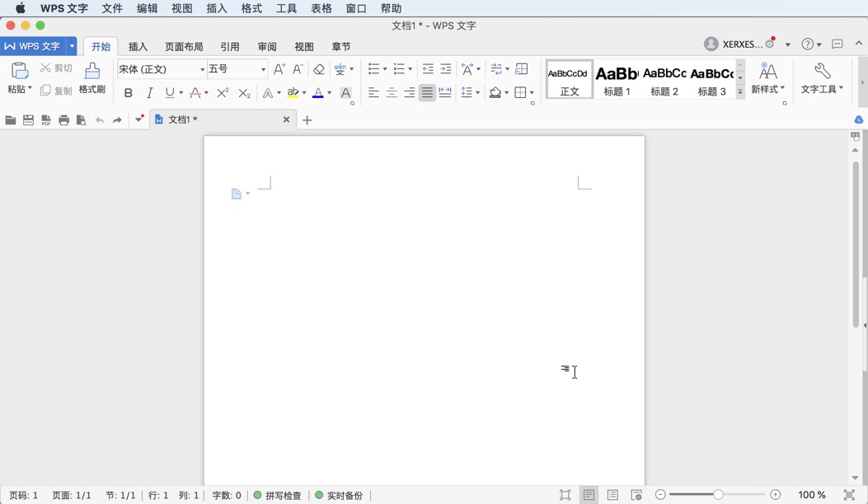Expand the underline style dropdown
This screenshot has height=504, width=868.
(180, 92)
